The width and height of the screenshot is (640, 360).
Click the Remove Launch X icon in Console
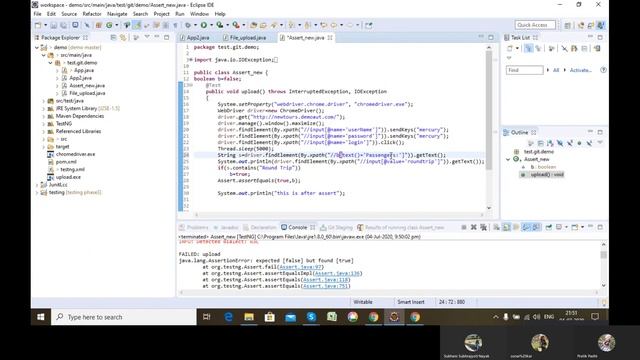point(473,227)
